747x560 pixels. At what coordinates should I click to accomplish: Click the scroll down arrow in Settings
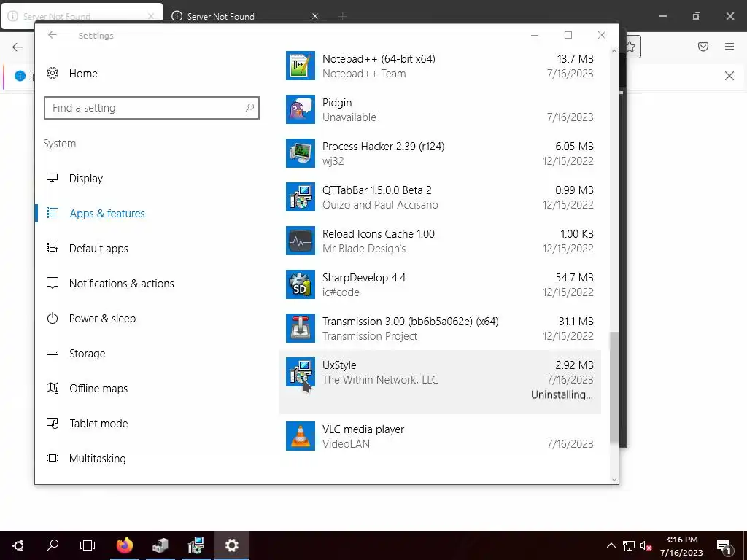click(x=614, y=480)
